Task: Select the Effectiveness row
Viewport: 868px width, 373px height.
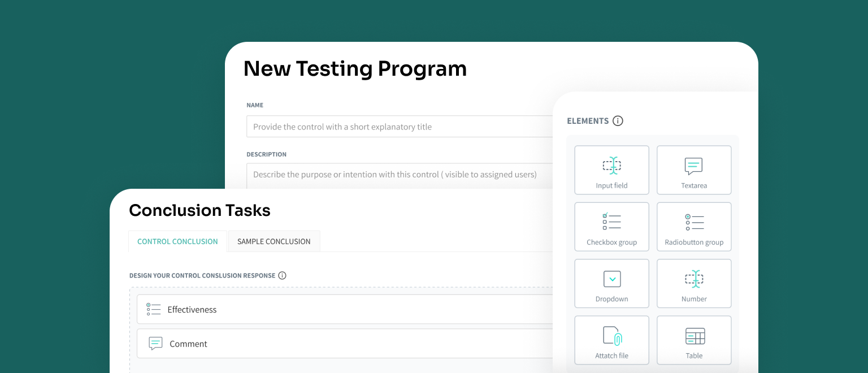Action: 345,309
